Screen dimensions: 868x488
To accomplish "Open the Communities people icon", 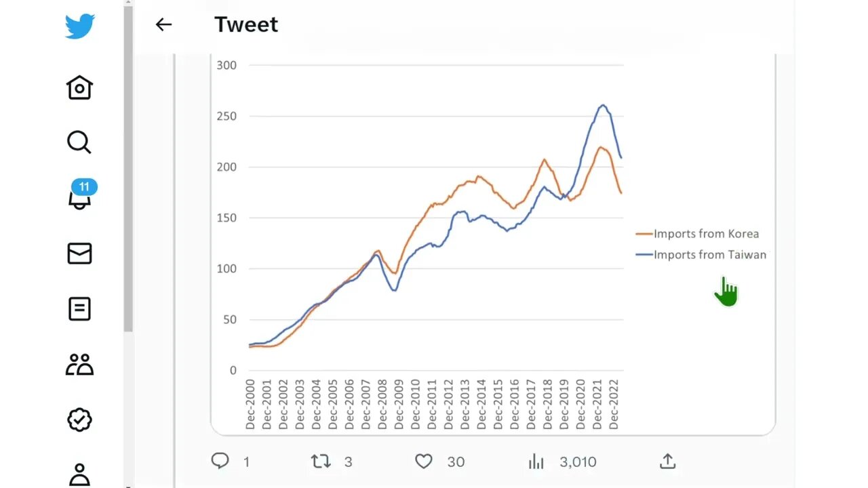I will [79, 365].
